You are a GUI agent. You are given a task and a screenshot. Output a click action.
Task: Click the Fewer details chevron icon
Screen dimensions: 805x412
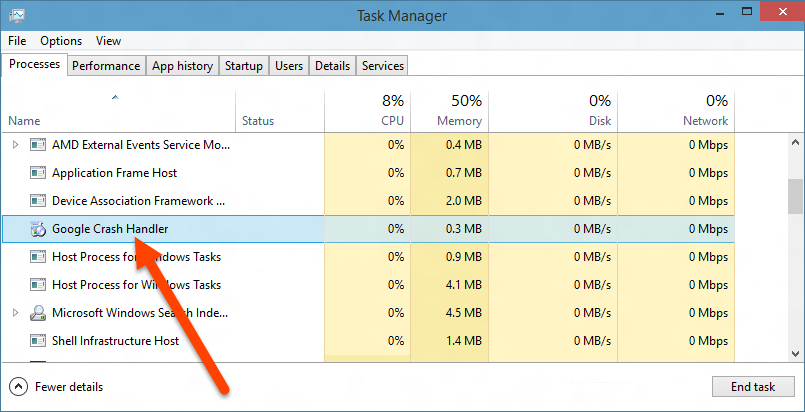(18, 387)
